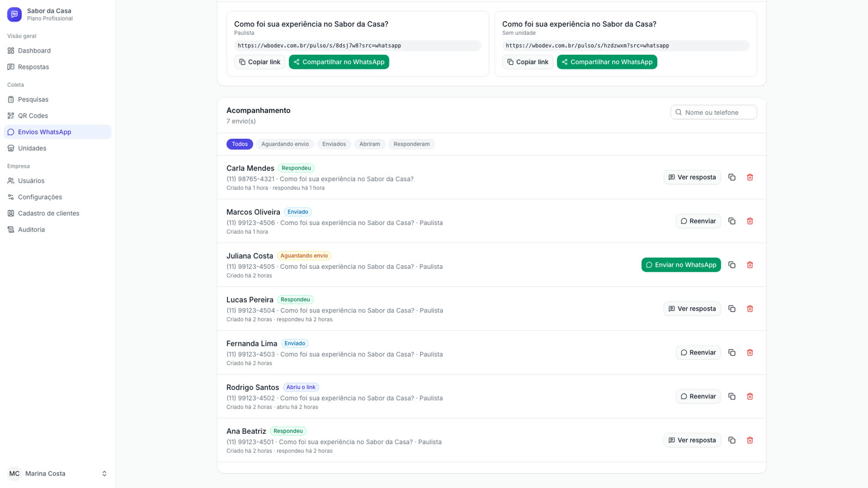Open QR Codes section

point(58,115)
